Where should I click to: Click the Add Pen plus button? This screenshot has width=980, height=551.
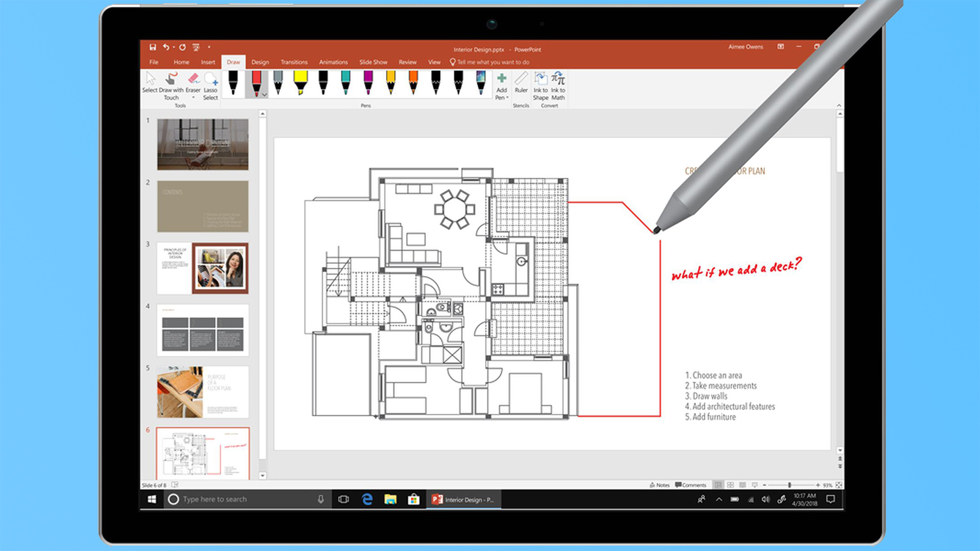[502, 86]
